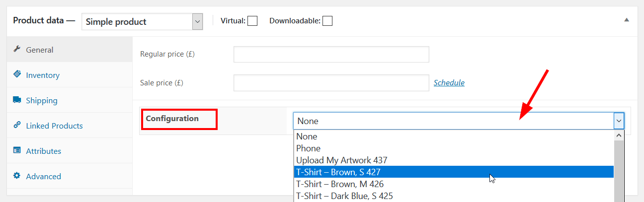This screenshot has width=644, height=202.
Task: Enable the Virtual checkbox
Action: tap(252, 21)
